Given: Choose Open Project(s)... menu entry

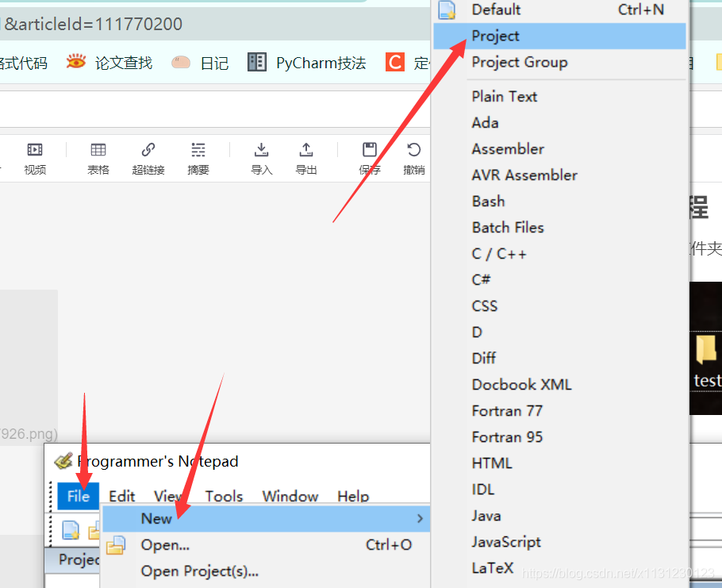Looking at the screenshot, I should point(266,571).
